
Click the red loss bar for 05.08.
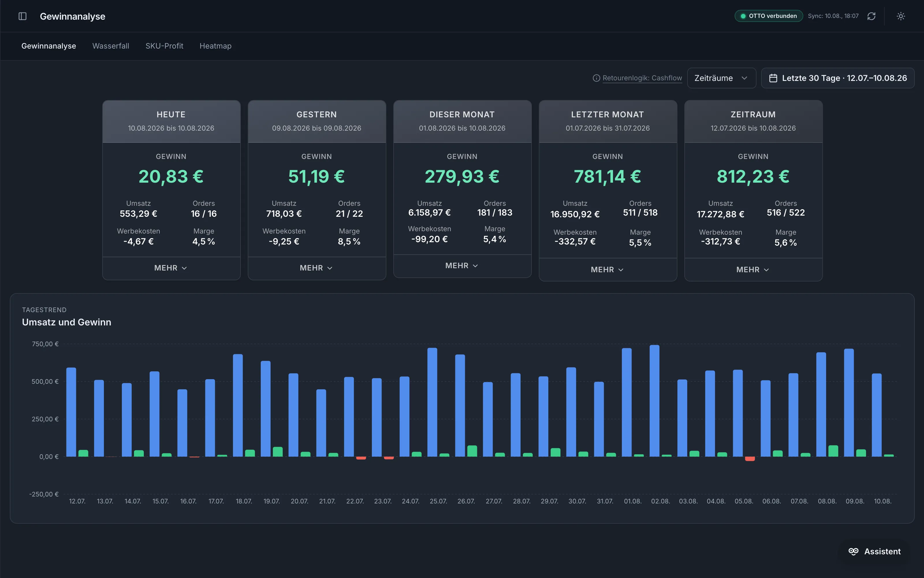[x=750, y=459]
